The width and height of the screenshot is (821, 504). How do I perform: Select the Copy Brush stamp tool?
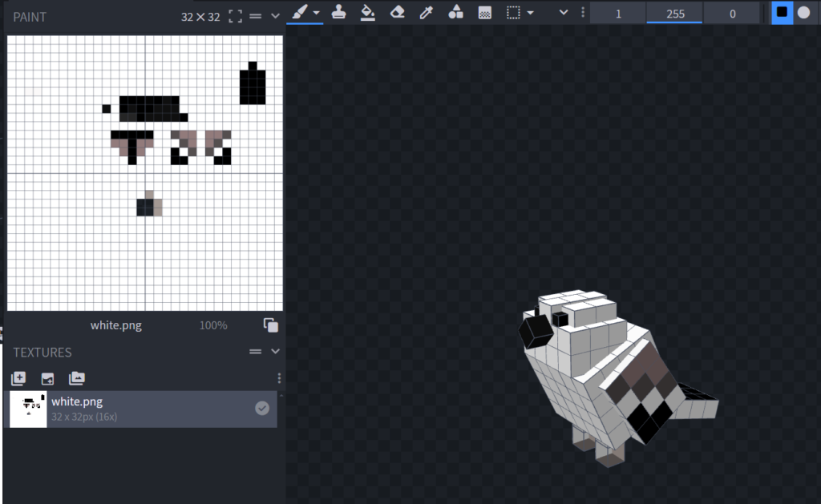338,12
